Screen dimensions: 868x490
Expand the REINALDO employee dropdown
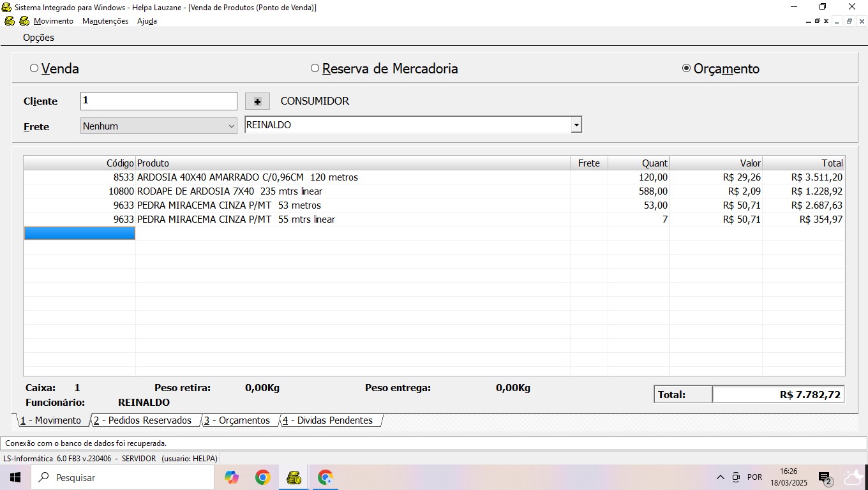coord(576,125)
